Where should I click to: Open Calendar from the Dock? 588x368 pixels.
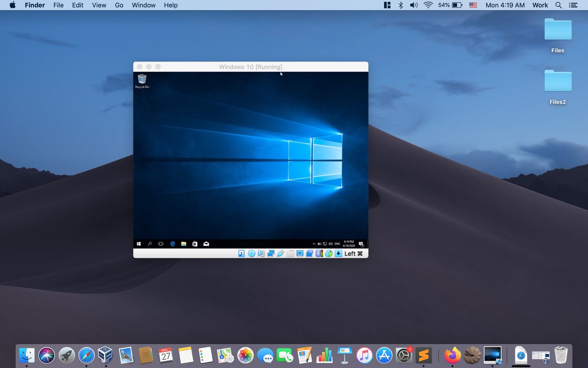tap(166, 355)
